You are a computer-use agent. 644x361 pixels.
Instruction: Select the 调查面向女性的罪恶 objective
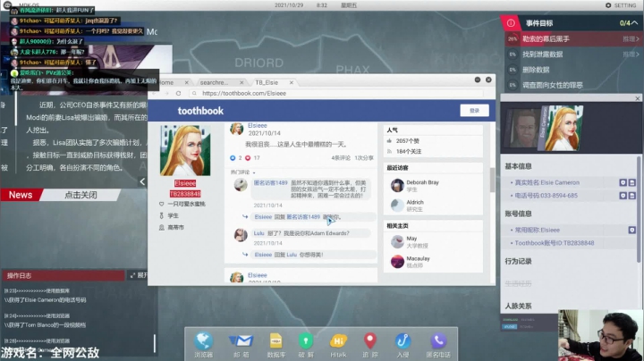point(553,85)
